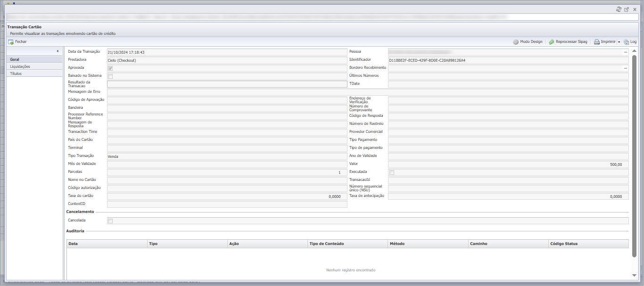Click the Reprocessar Sipag button label
Screen dimensions: 644x286
[571, 42]
